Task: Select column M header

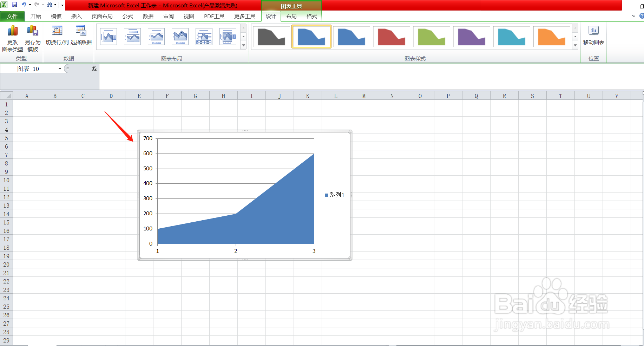Action: tap(364, 96)
